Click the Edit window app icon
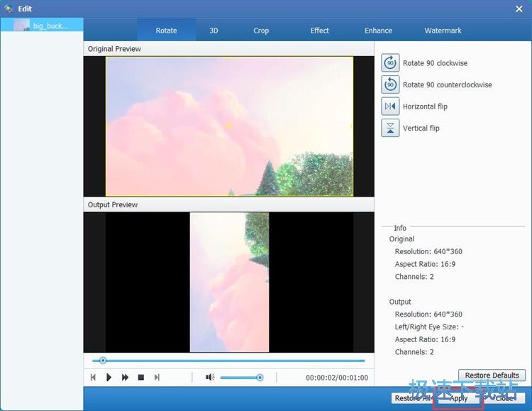The width and height of the screenshot is (532, 411). (9, 9)
